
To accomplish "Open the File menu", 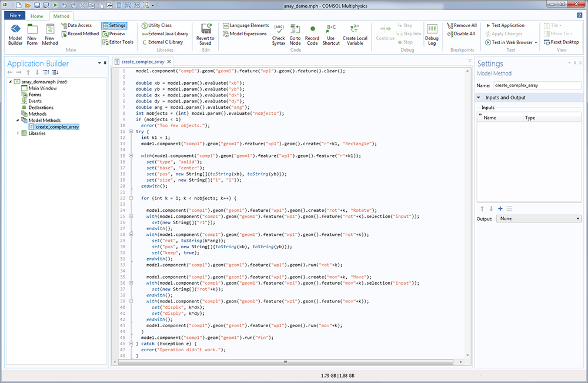I will (x=14, y=16).
